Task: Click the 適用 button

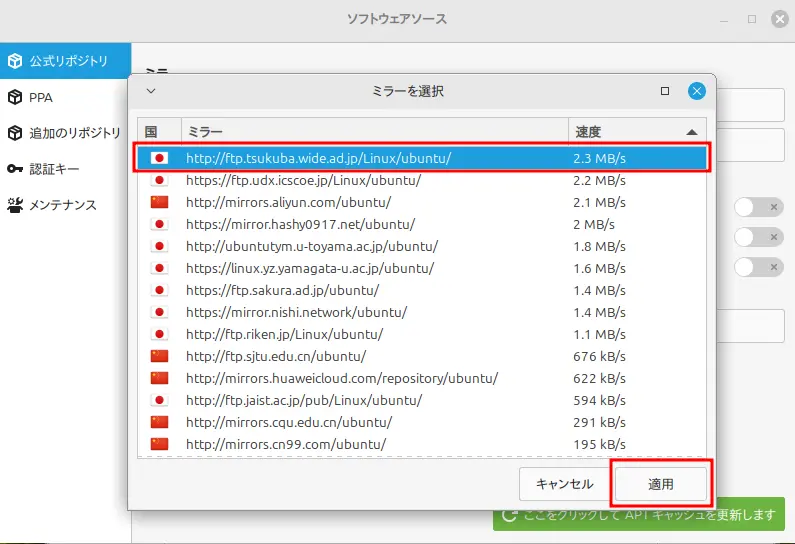Action: click(x=661, y=484)
